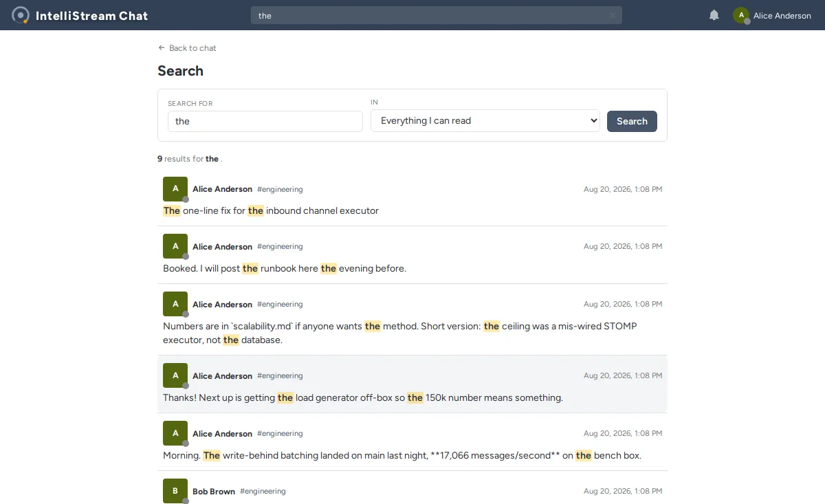Click Alice Anderson name on 'Numbers are in' result
This screenshot has height=504, width=825.
click(222, 305)
